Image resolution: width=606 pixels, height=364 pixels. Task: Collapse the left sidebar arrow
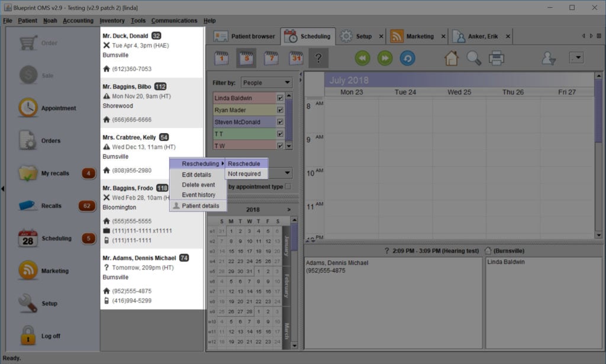click(x=3, y=189)
